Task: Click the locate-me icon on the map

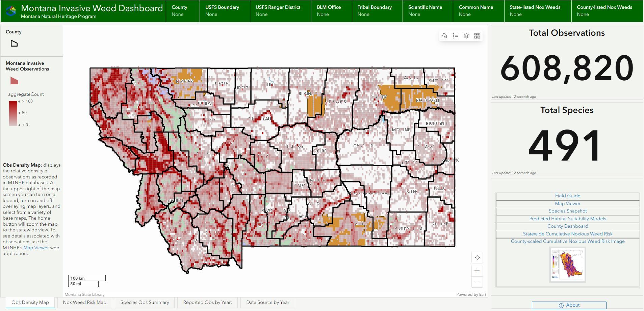Action: 477,257
